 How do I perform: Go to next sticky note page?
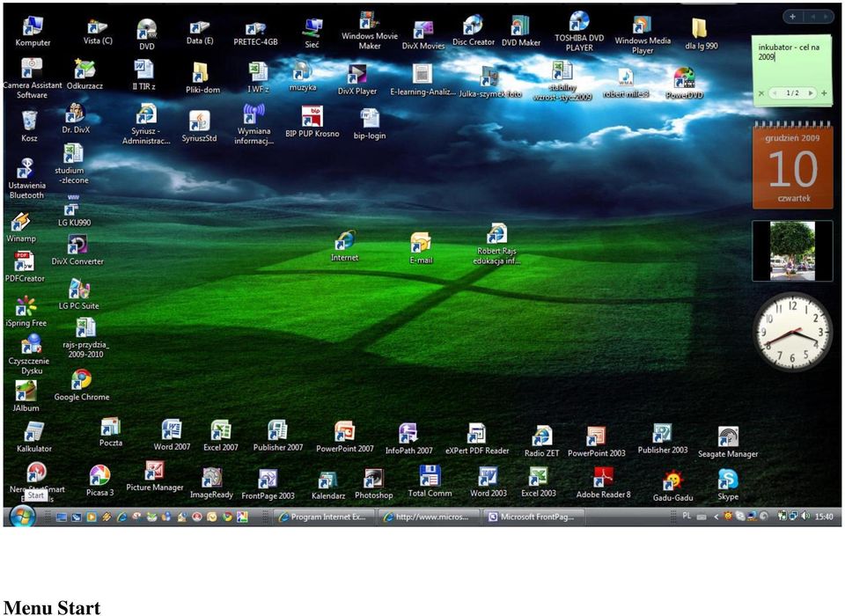pyautogui.click(x=810, y=93)
